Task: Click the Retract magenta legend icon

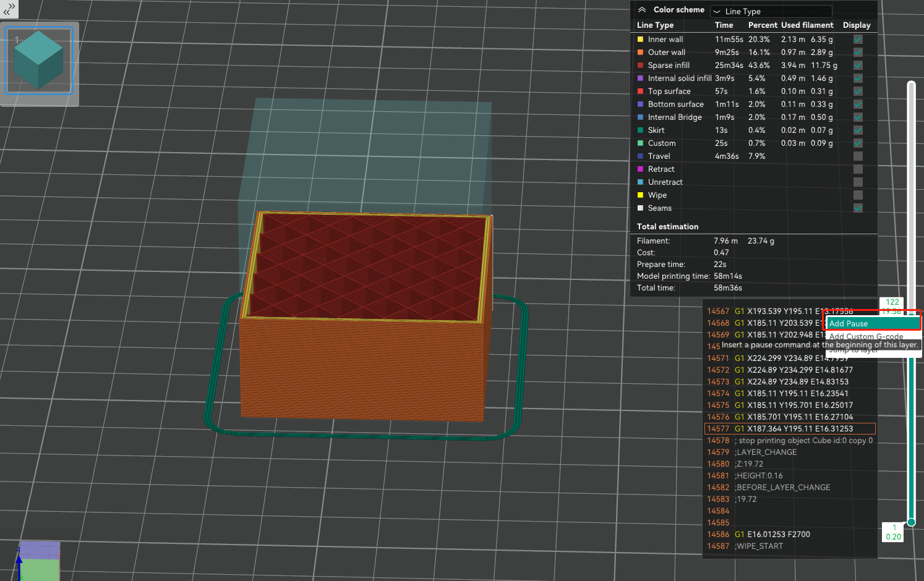Action: tap(641, 169)
